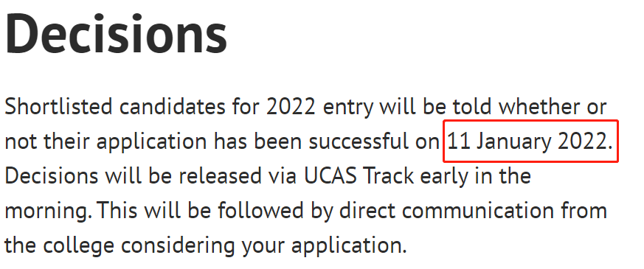
Task: Click the words "UCAS Track"
Action: pos(359,176)
